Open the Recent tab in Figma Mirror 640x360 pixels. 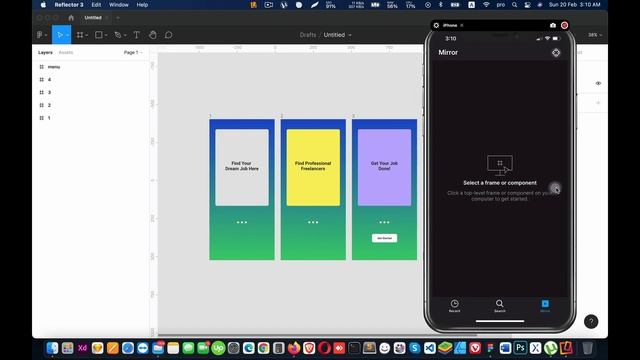454,306
